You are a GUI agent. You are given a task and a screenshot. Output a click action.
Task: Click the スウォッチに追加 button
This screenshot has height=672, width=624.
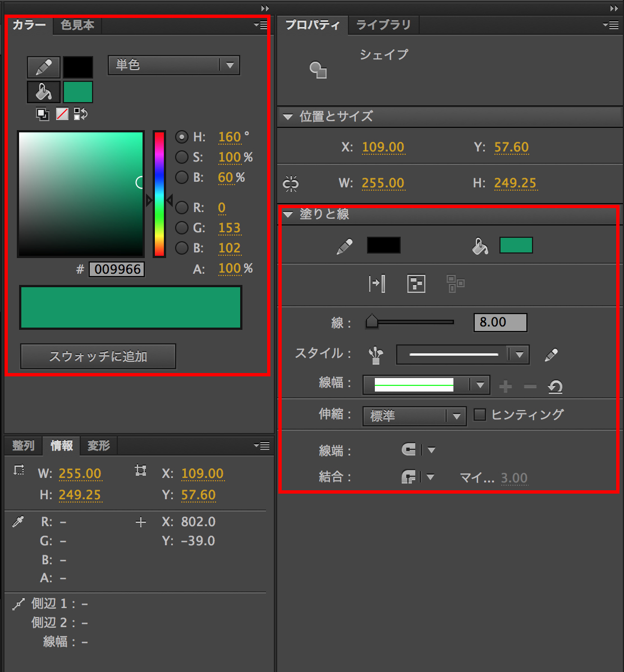click(98, 356)
